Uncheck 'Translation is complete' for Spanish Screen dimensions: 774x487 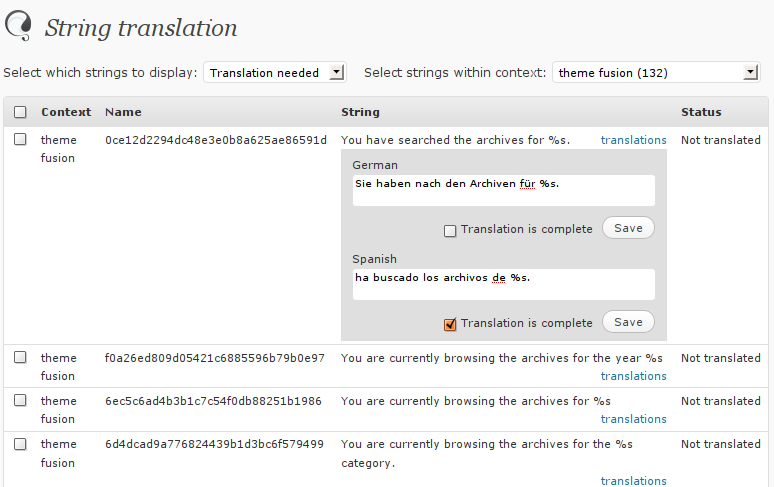[450, 324]
